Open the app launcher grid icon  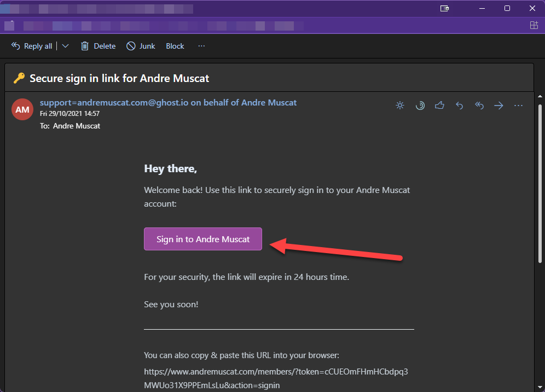pyautogui.click(x=534, y=26)
